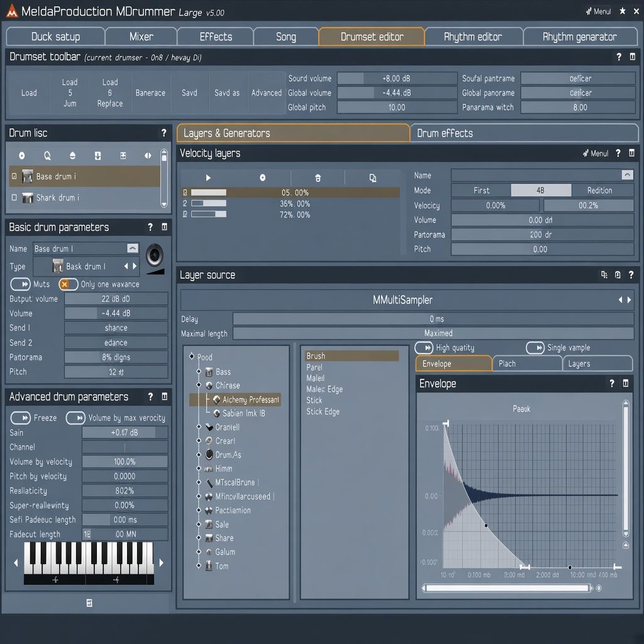Click the Drum list vertical scrollbar
This screenshot has height=644, width=644.
coord(164,178)
